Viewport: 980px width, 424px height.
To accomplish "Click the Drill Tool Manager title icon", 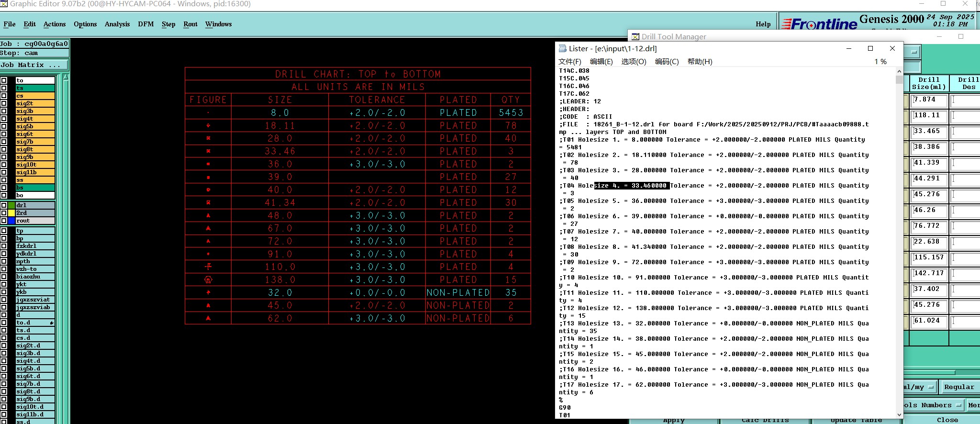I will pos(635,37).
